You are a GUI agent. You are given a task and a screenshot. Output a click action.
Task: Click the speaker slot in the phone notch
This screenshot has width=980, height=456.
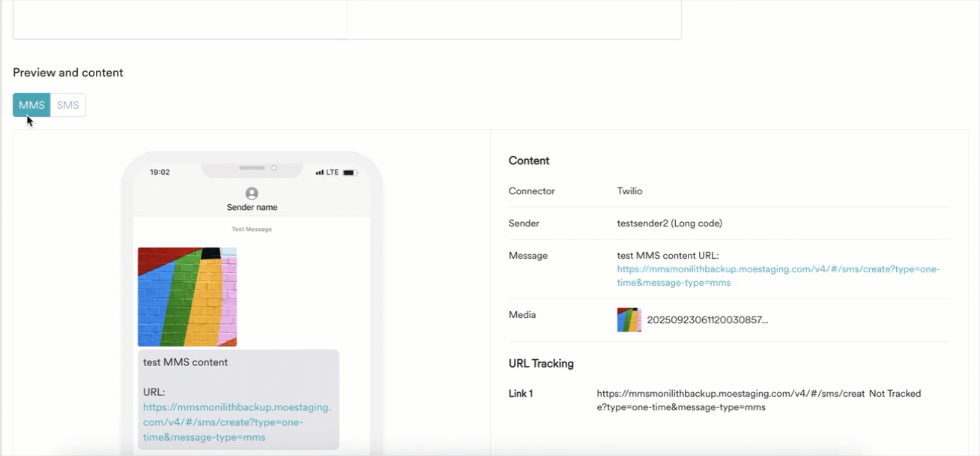pos(251,168)
